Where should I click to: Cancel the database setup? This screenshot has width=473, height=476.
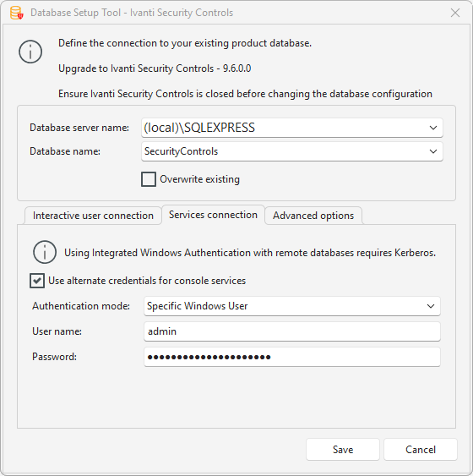click(421, 449)
